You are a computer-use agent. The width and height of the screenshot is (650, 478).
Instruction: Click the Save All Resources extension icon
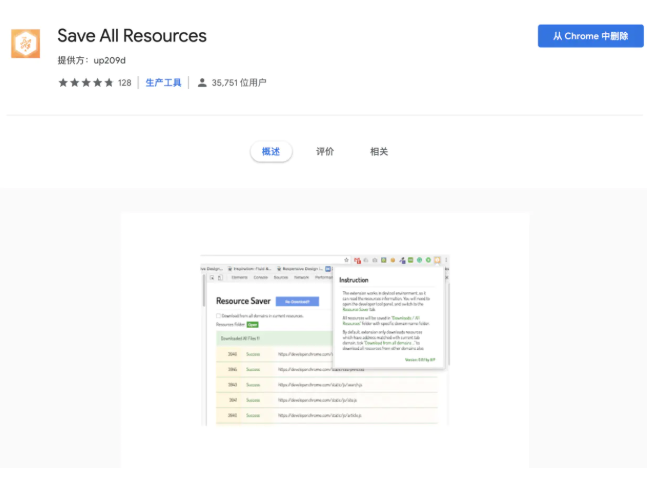point(26,44)
